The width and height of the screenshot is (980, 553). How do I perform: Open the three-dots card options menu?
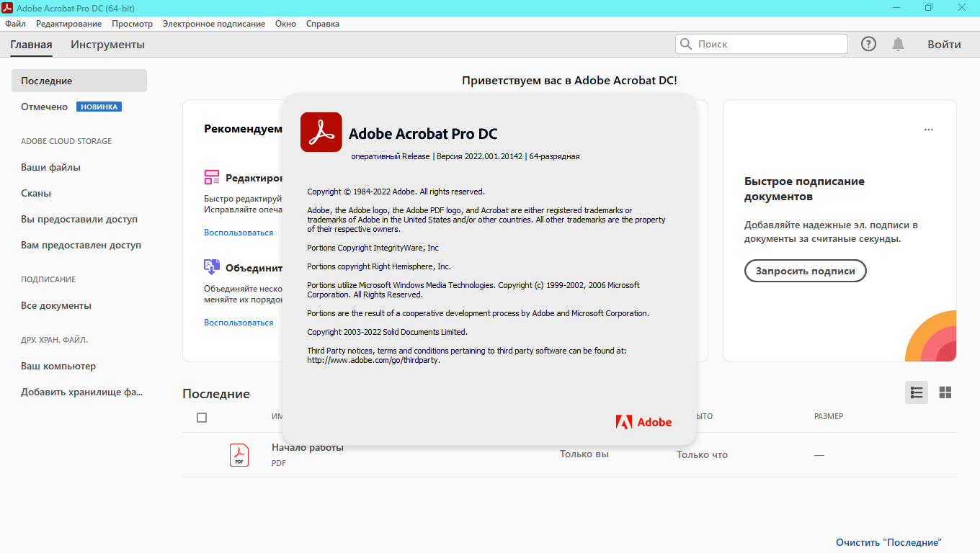[929, 130]
